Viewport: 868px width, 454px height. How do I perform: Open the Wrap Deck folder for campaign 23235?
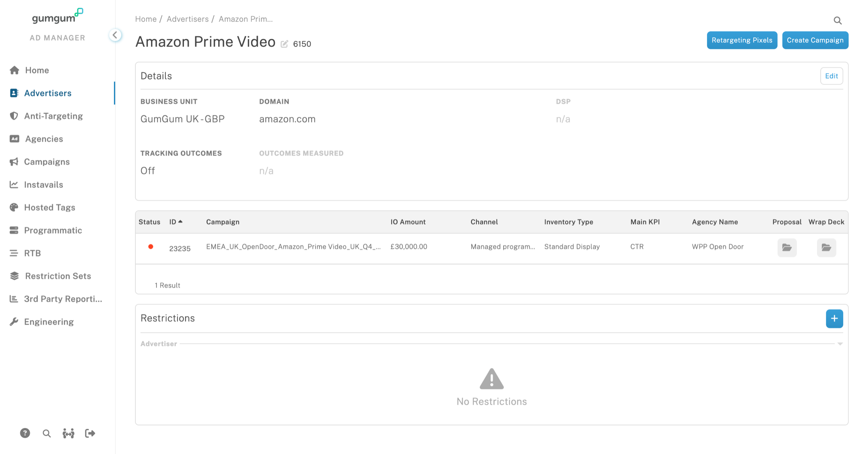(826, 248)
